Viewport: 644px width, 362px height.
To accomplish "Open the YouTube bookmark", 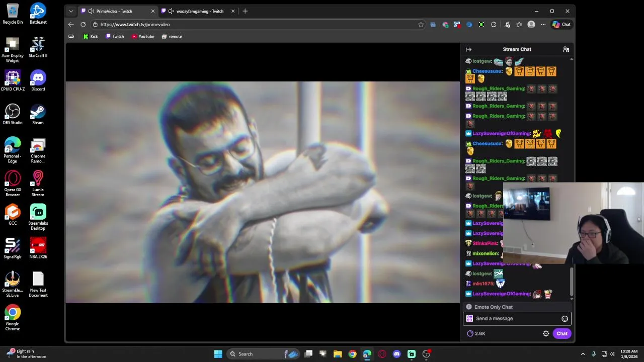I will [x=143, y=37].
